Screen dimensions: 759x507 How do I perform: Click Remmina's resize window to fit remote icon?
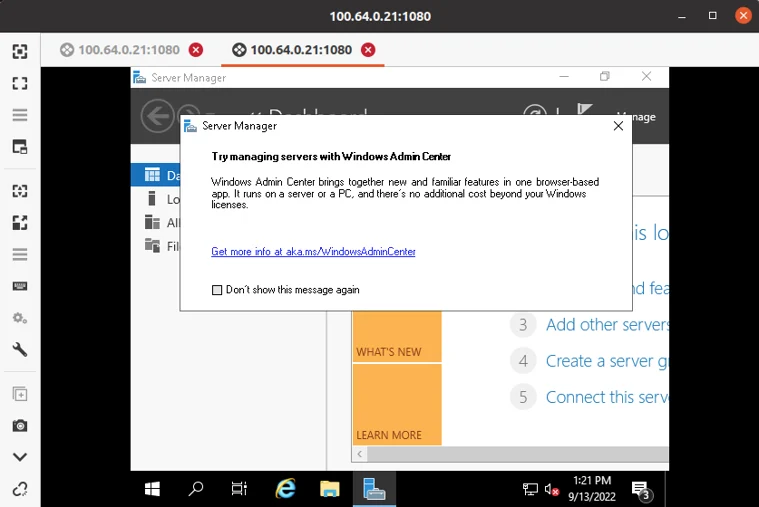tap(20, 51)
